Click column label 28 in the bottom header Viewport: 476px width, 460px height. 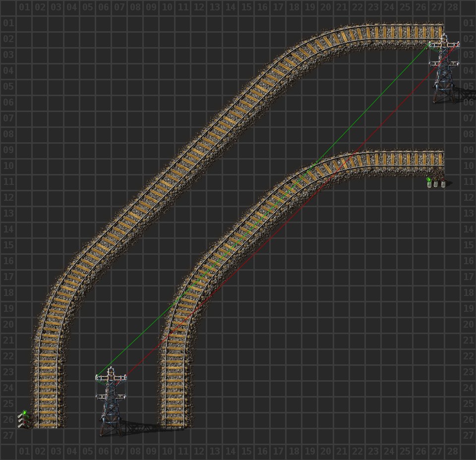click(452, 451)
